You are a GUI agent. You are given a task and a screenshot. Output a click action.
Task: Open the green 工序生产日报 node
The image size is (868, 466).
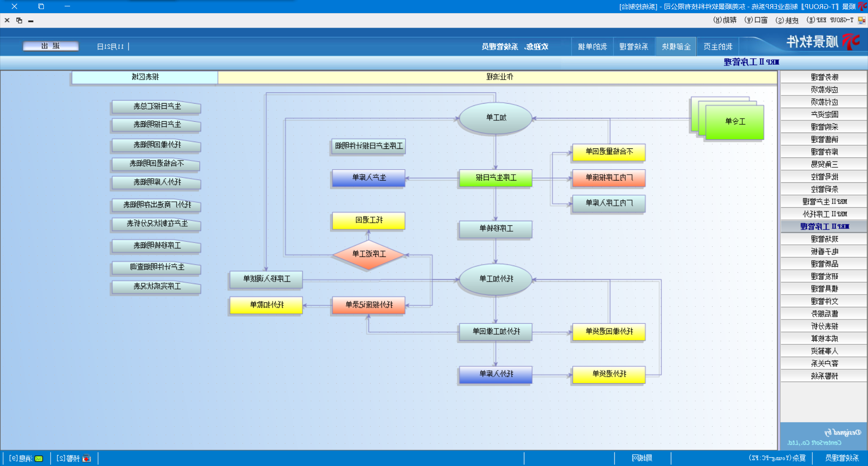[x=495, y=178]
